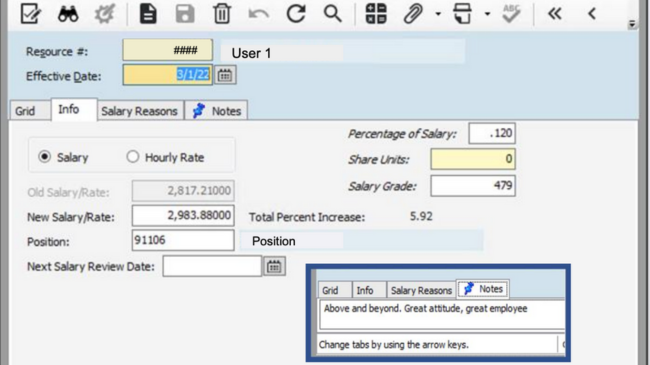650x365 pixels.
Task: Expand dropdown arrow beside printer icon
Action: click(488, 14)
